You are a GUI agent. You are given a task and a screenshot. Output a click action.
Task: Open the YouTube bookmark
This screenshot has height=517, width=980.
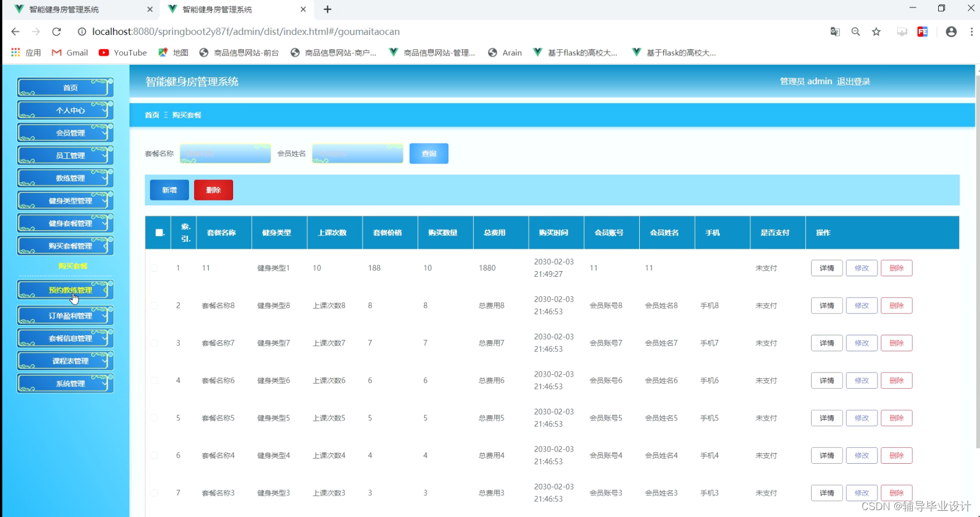point(123,52)
